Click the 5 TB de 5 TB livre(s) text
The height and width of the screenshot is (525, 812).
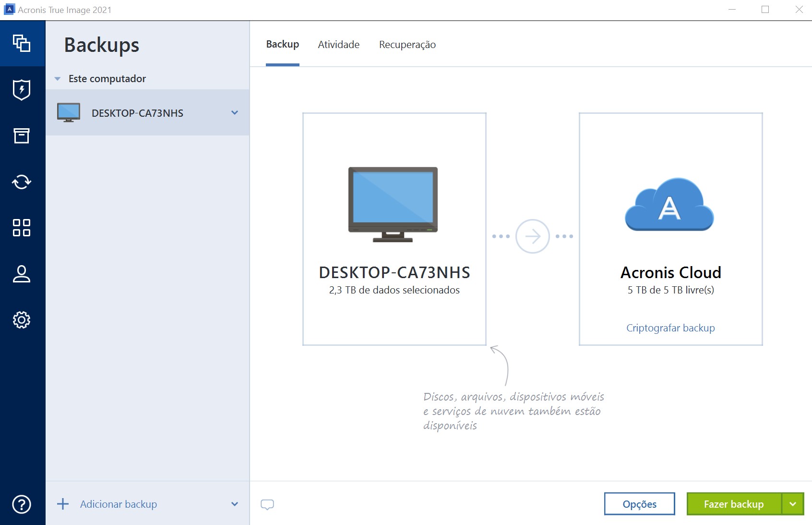[671, 290]
